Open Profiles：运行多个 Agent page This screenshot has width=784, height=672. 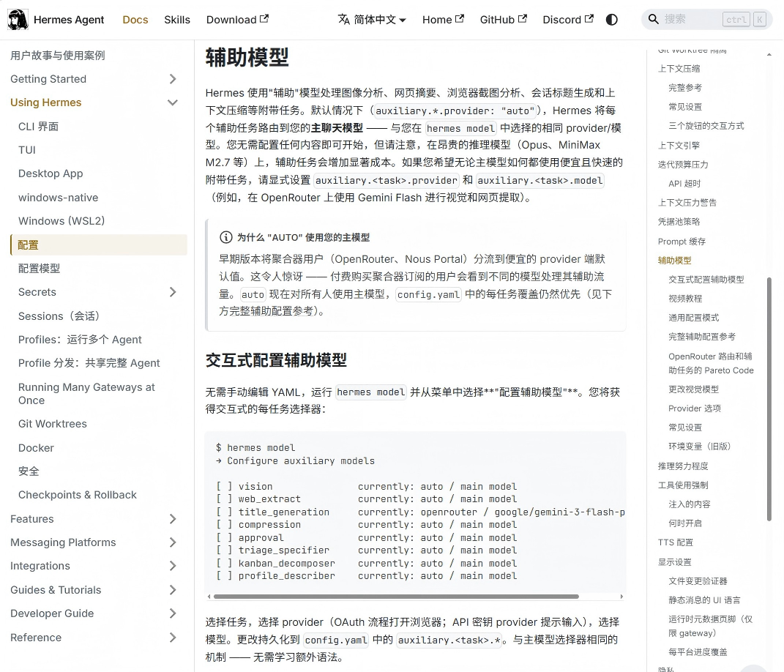coord(80,340)
